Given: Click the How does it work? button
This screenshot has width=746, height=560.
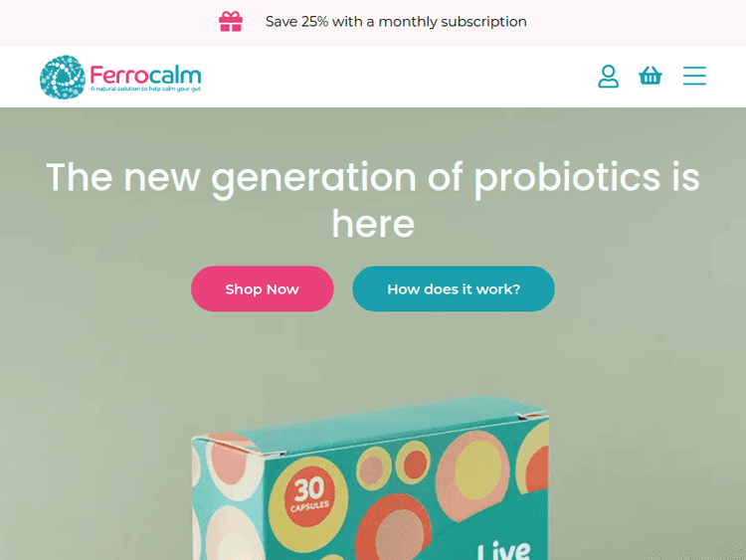Looking at the screenshot, I should pos(454,288).
